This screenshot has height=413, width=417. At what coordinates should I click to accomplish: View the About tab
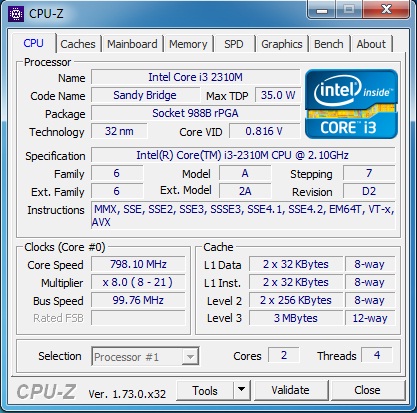tap(371, 44)
